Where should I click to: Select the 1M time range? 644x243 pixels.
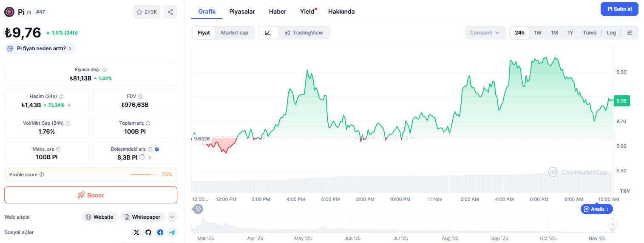coord(554,33)
